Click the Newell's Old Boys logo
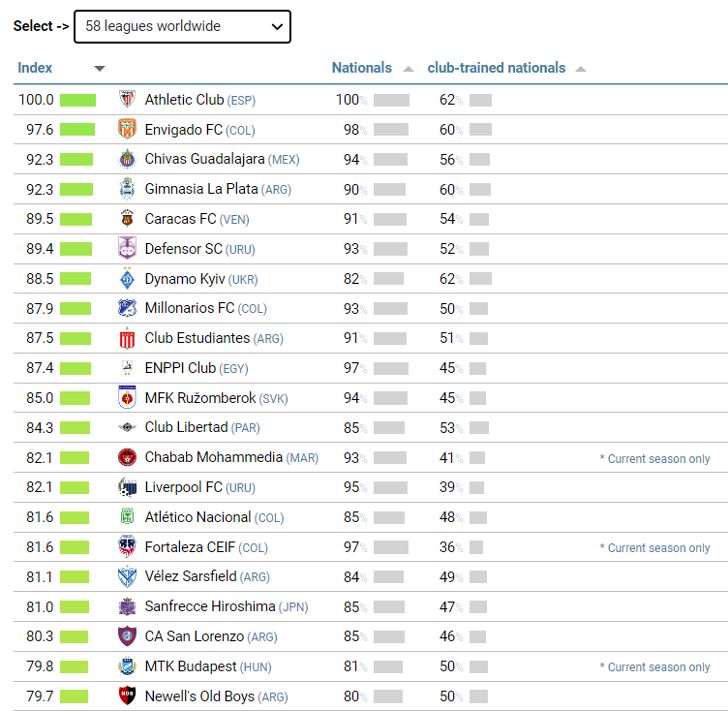Screen dimensions: 728x711 click(127, 696)
